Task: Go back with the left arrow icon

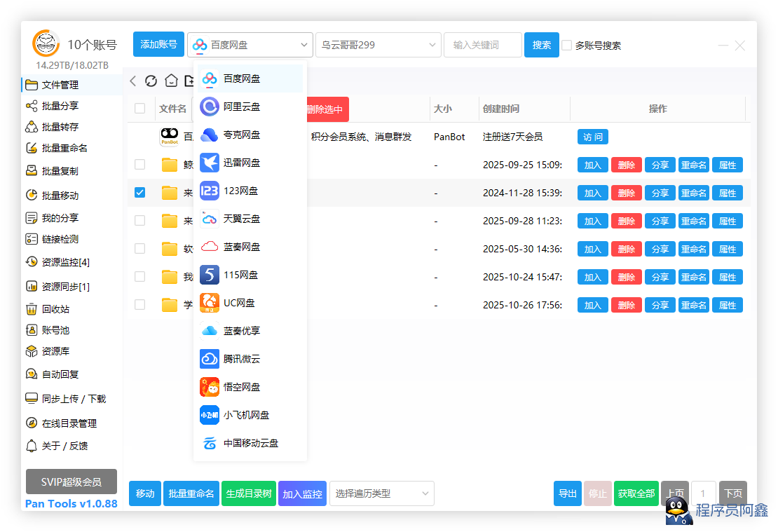Action: point(133,81)
